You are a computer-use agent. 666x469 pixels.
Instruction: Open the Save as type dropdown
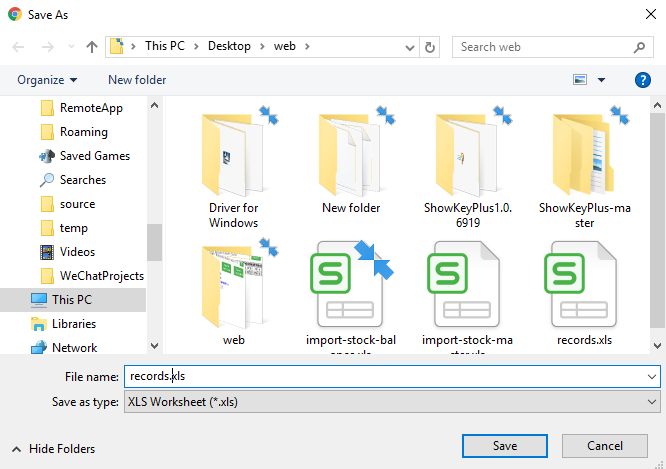[392, 402]
